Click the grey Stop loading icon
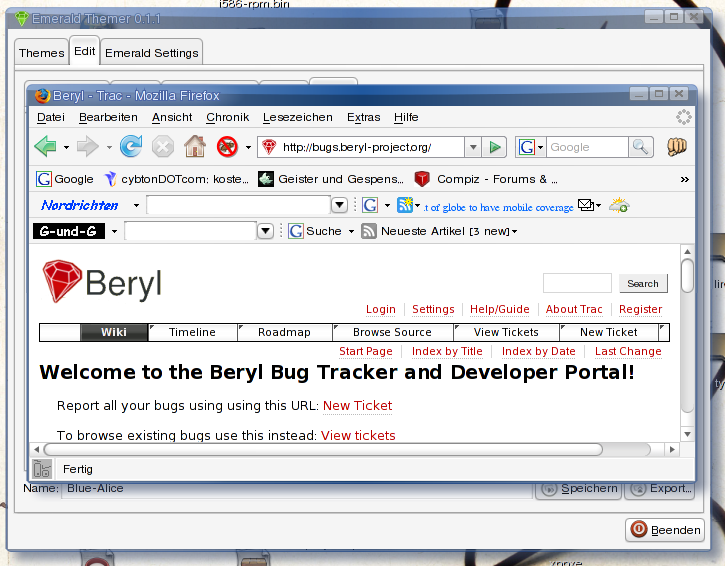725x566 pixels. [x=163, y=147]
